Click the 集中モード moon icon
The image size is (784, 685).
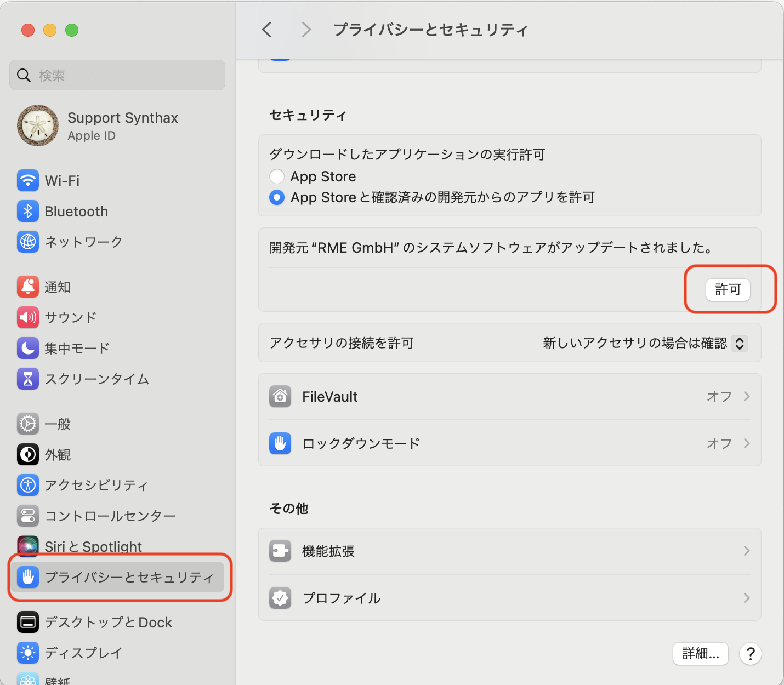click(x=28, y=348)
